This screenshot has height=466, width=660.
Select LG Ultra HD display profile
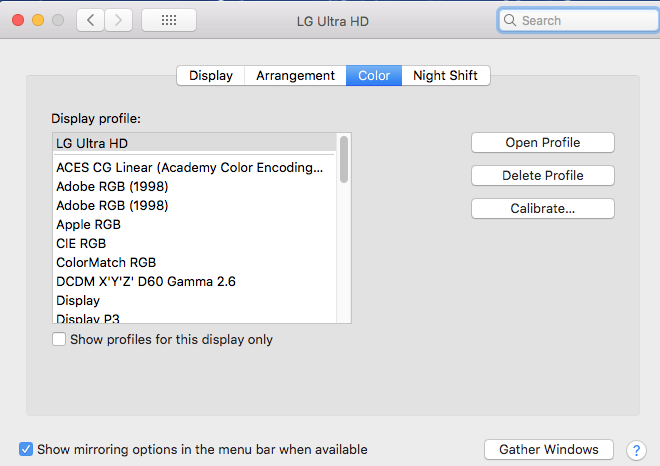pyautogui.click(x=195, y=143)
